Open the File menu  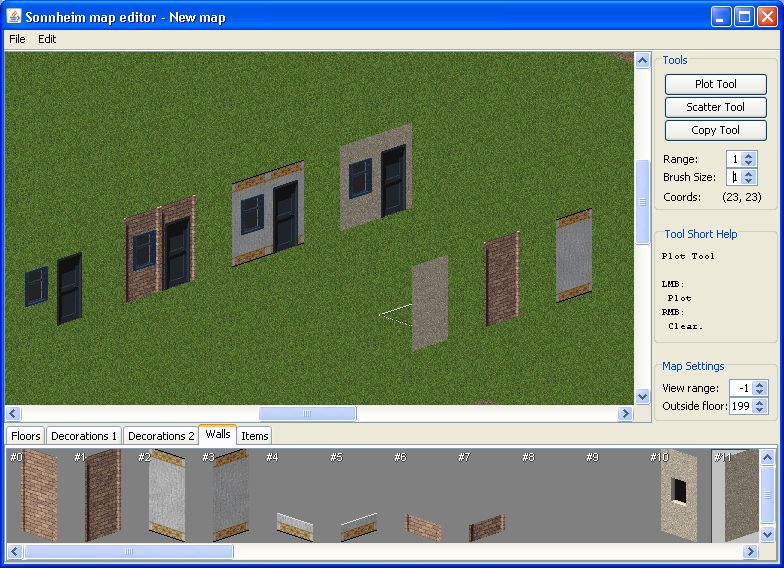17,39
